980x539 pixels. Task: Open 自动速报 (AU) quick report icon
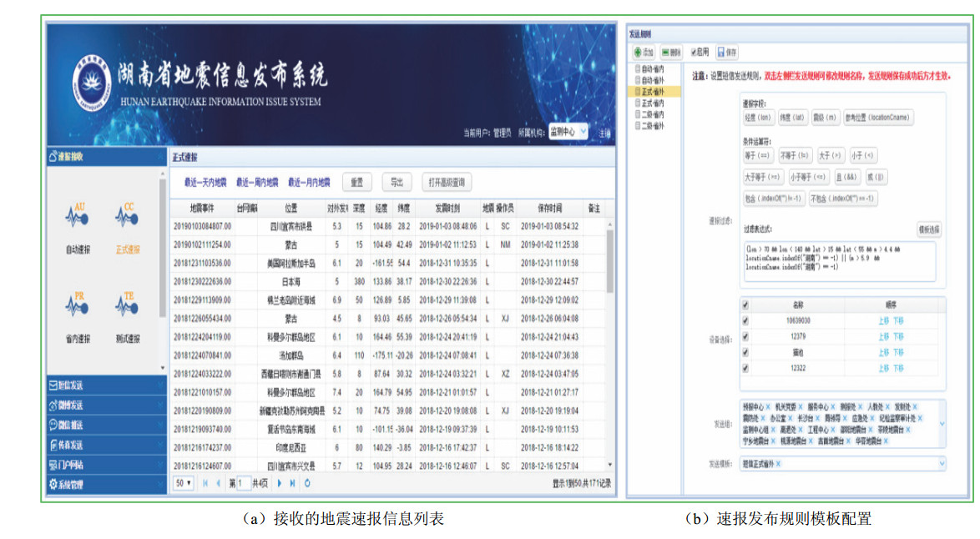coord(78,216)
